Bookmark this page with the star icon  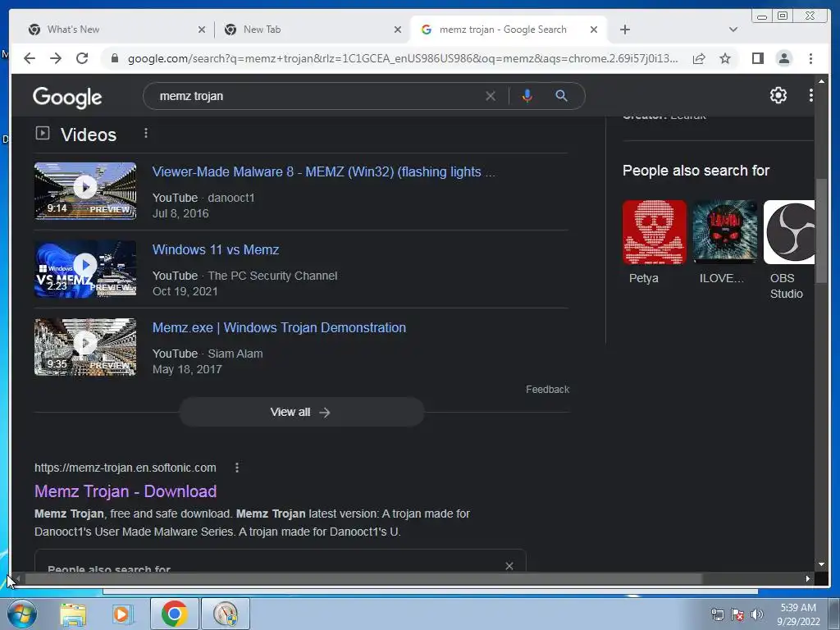725,58
